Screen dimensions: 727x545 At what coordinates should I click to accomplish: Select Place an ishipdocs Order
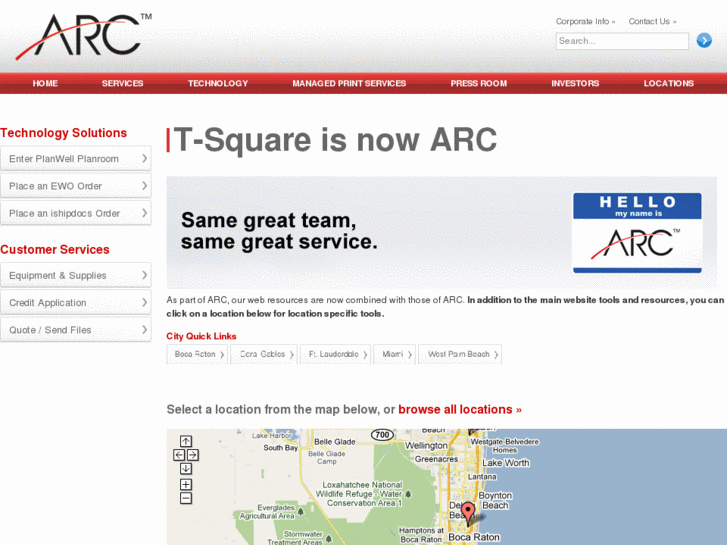76,213
